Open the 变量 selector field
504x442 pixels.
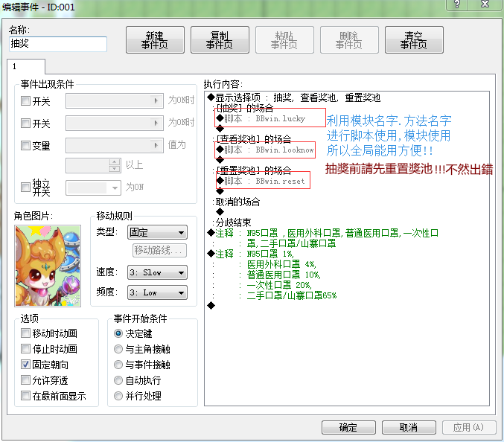[x=115, y=146]
